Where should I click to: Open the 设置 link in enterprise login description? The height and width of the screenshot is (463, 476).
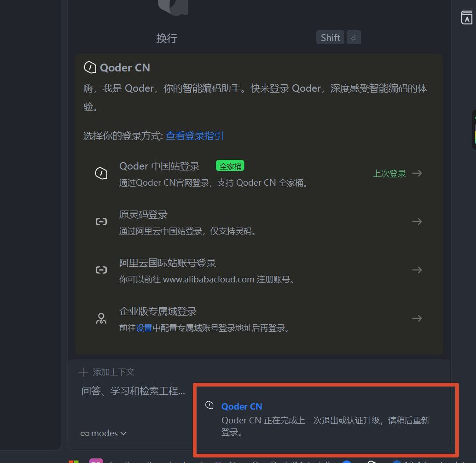[x=144, y=328]
